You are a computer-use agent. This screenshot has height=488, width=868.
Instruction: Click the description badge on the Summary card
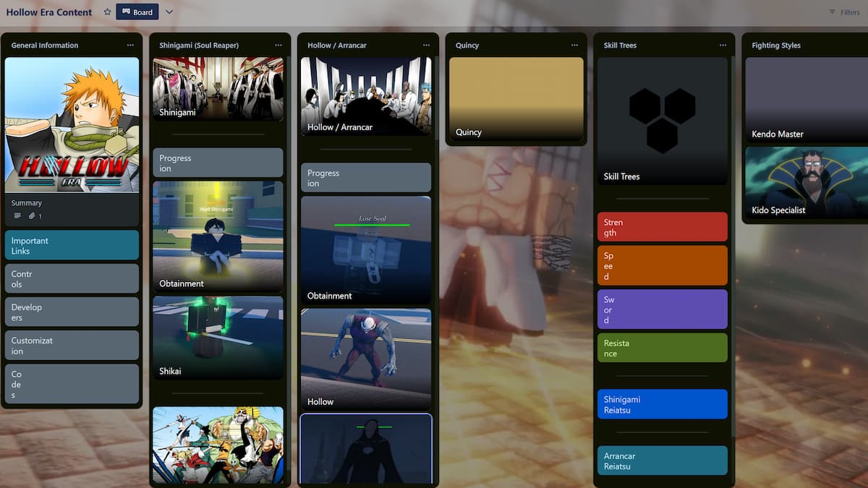point(17,215)
